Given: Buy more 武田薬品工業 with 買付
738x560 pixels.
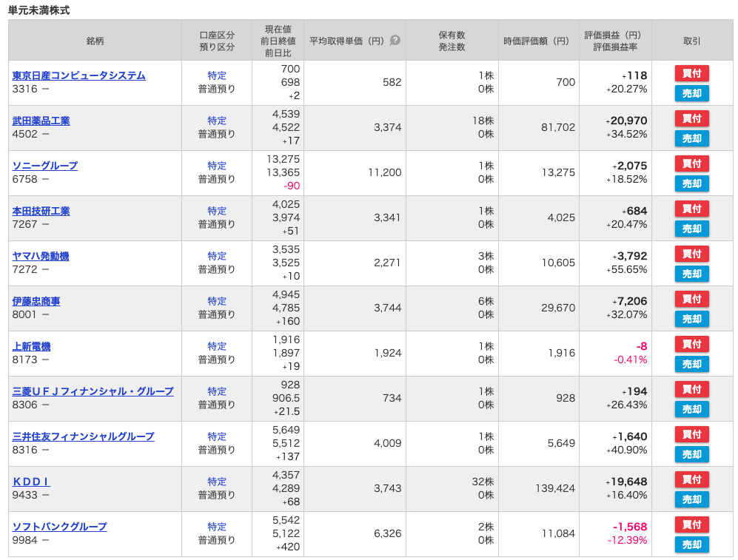Looking at the screenshot, I should pos(692,118).
